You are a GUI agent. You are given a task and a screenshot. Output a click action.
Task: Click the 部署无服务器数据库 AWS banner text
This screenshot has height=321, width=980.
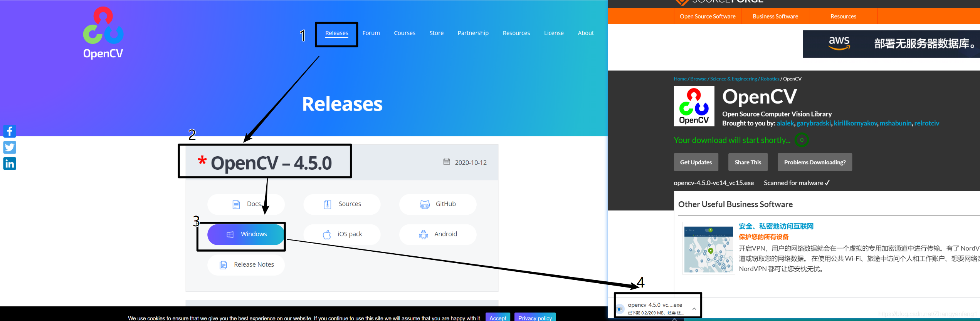click(925, 43)
